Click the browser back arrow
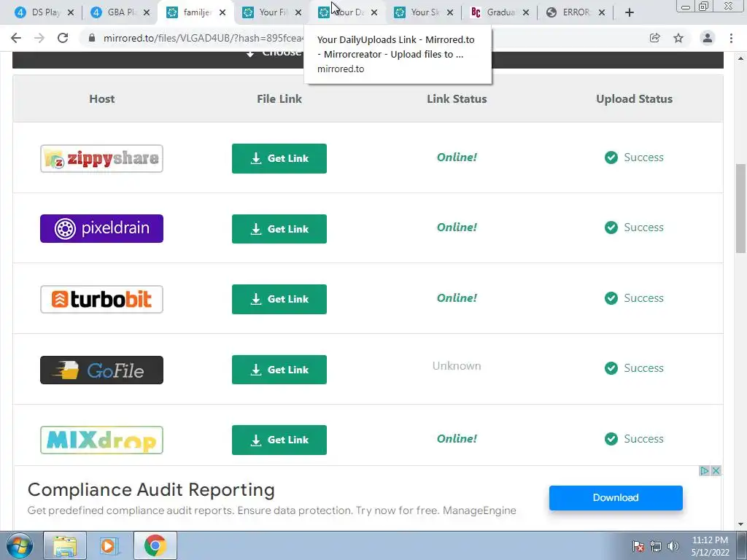Screen dimensions: 747x560 [16, 38]
